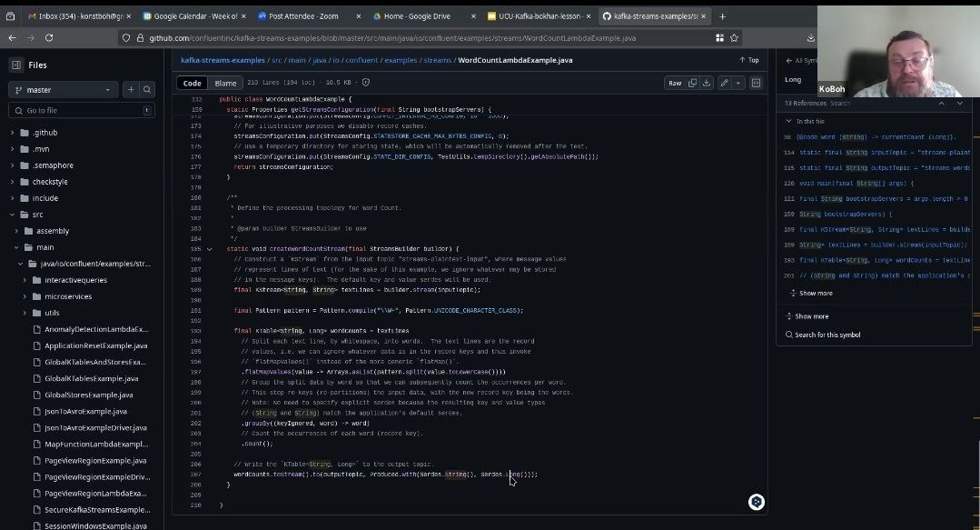
Task: Toggle the symbols panel icon
Action: point(756,83)
